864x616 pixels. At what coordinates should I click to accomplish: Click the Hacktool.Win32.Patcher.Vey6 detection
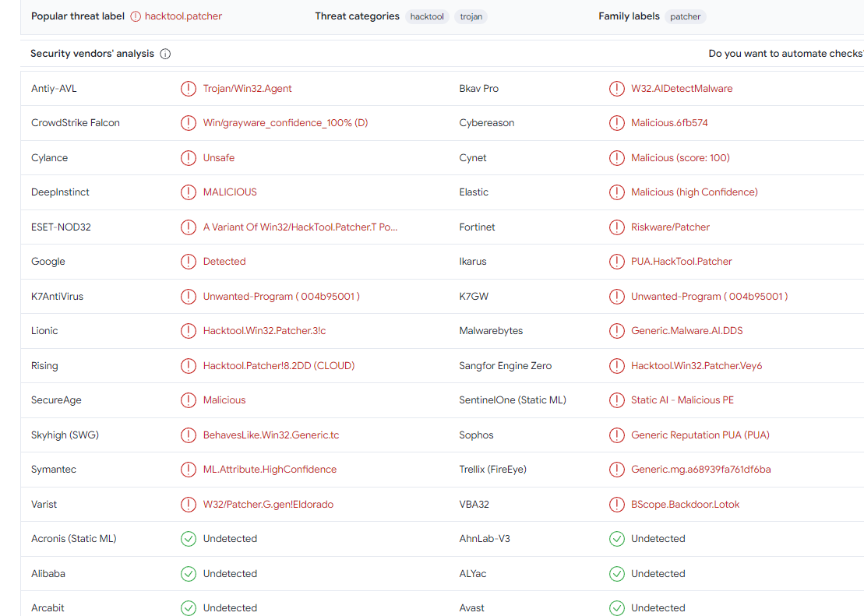(x=696, y=366)
